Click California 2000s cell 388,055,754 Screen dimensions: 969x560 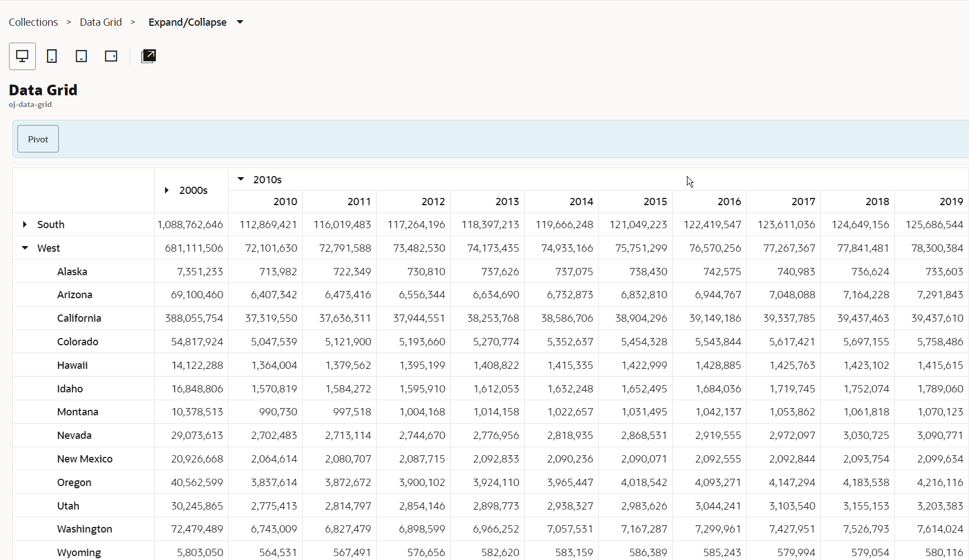click(192, 318)
